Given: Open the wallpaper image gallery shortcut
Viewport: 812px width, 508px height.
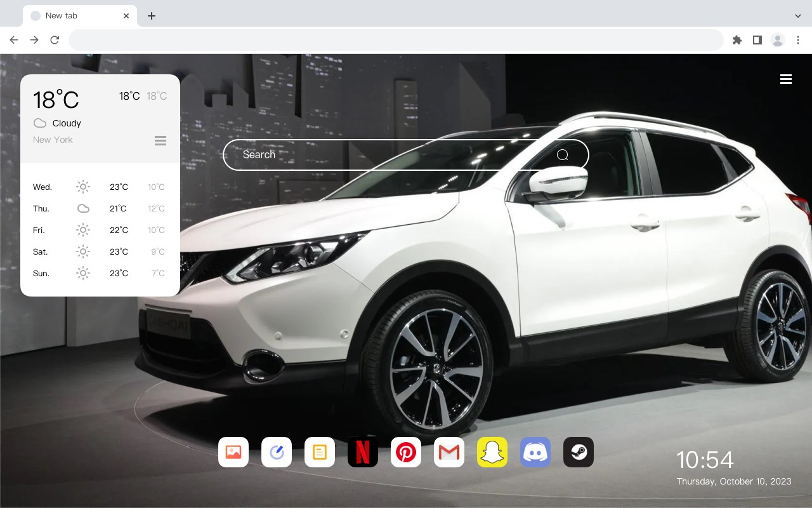Looking at the screenshot, I should (x=233, y=452).
